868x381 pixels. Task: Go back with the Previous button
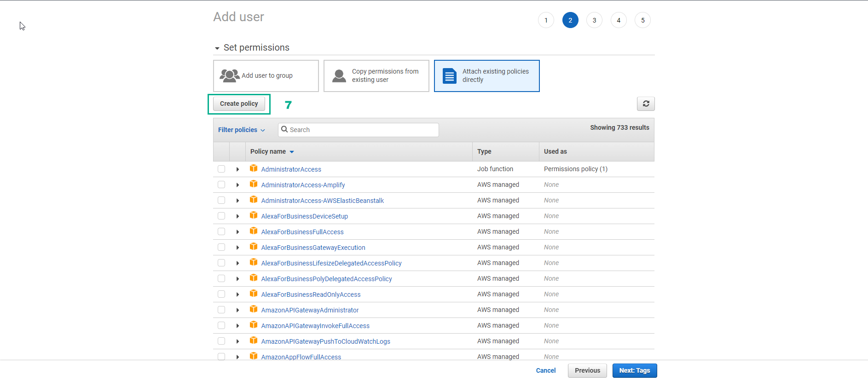(587, 370)
